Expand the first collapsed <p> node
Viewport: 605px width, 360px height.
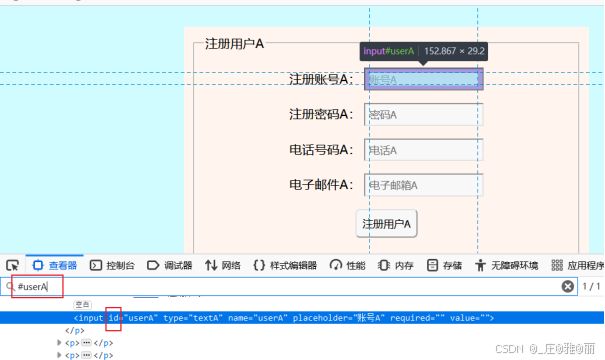tap(59, 343)
